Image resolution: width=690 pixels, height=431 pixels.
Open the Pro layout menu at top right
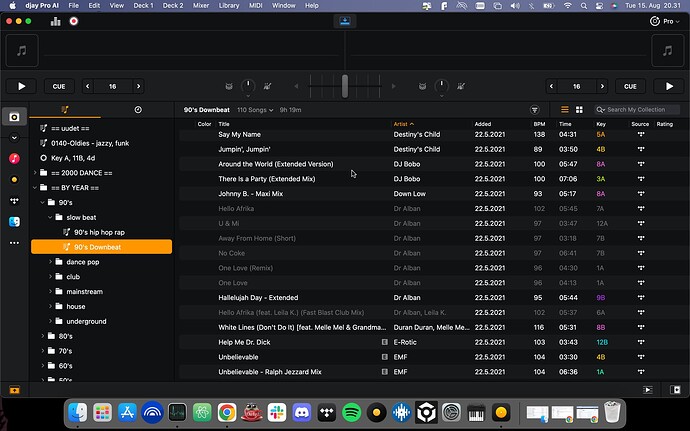coord(664,21)
